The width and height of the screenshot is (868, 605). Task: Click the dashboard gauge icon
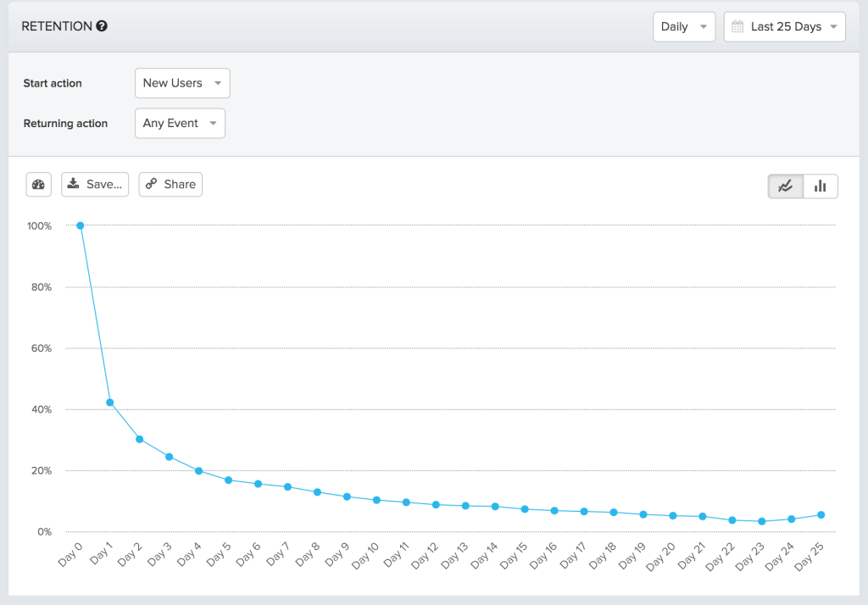click(38, 184)
